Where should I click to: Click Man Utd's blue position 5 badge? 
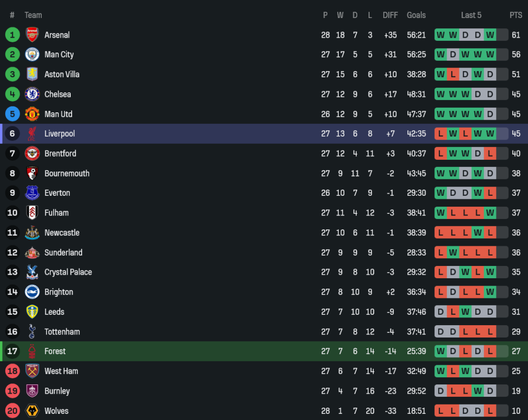pyautogui.click(x=12, y=114)
